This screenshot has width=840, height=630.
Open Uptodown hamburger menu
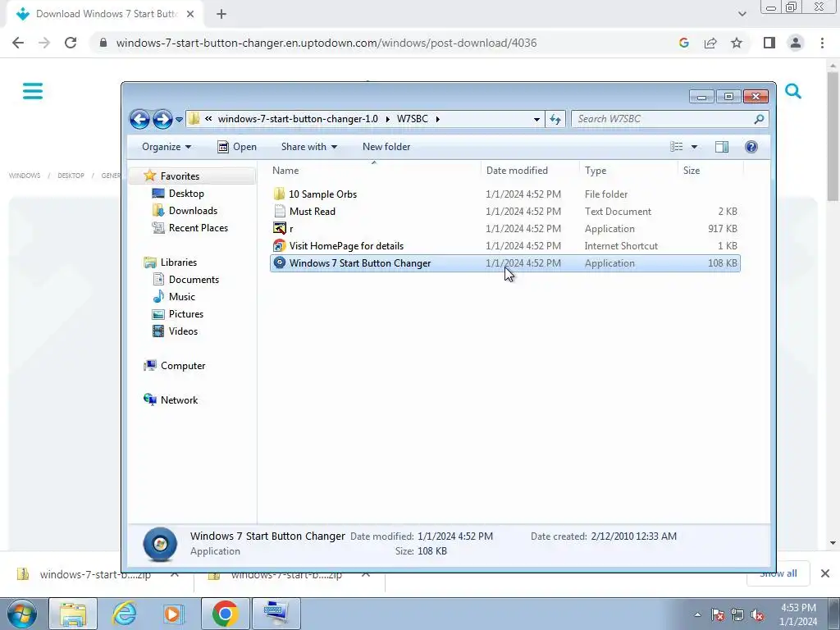(33, 91)
